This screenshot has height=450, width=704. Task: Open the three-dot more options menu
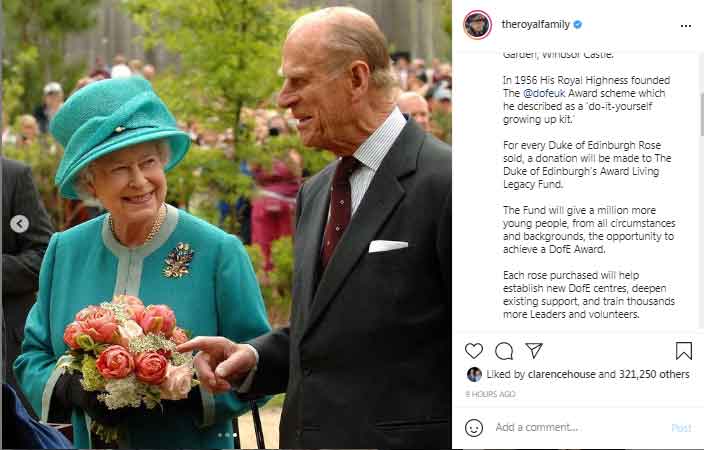(686, 26)
